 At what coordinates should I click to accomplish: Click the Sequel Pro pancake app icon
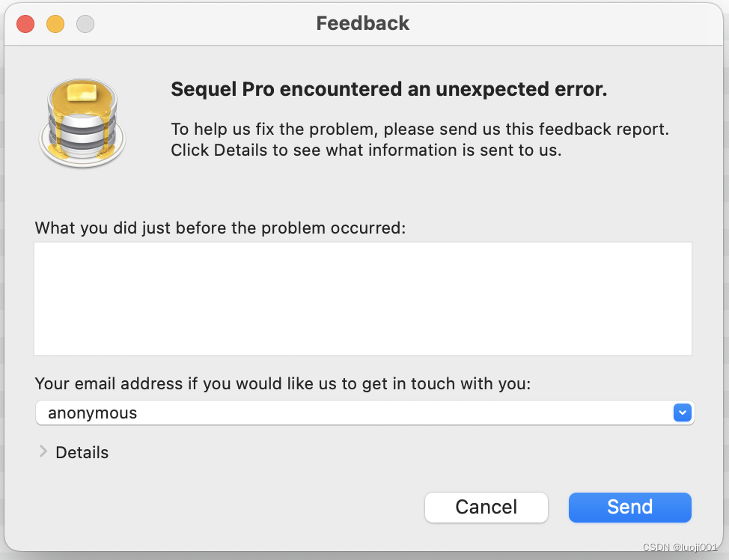tap(82, 122)
